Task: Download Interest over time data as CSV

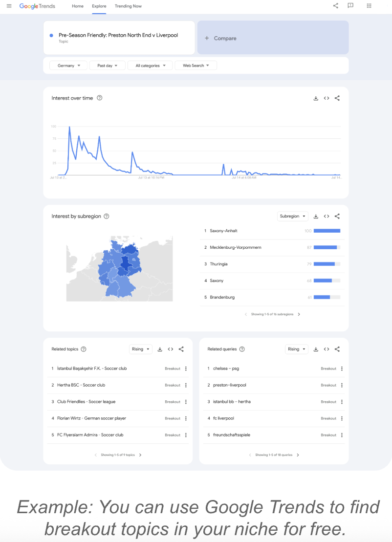Action: tap(316, 98)
